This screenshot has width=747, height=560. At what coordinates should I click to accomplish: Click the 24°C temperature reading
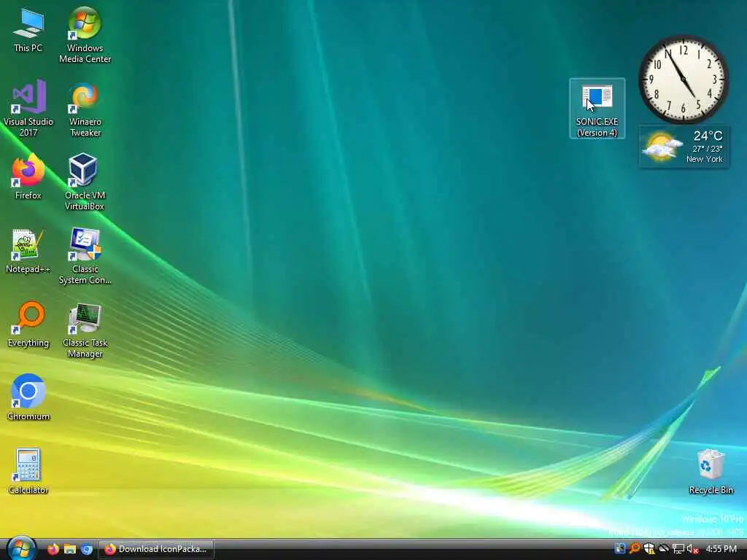click(708, 136)
